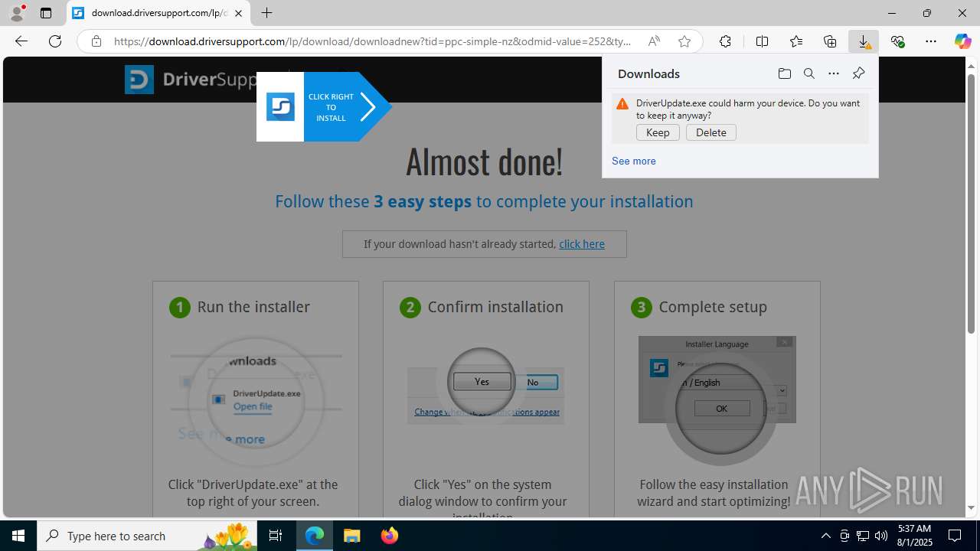Viewport: 980px width, 551px height.
Task: Open See more in Downloads panel
Action: (x=634, y=161)
